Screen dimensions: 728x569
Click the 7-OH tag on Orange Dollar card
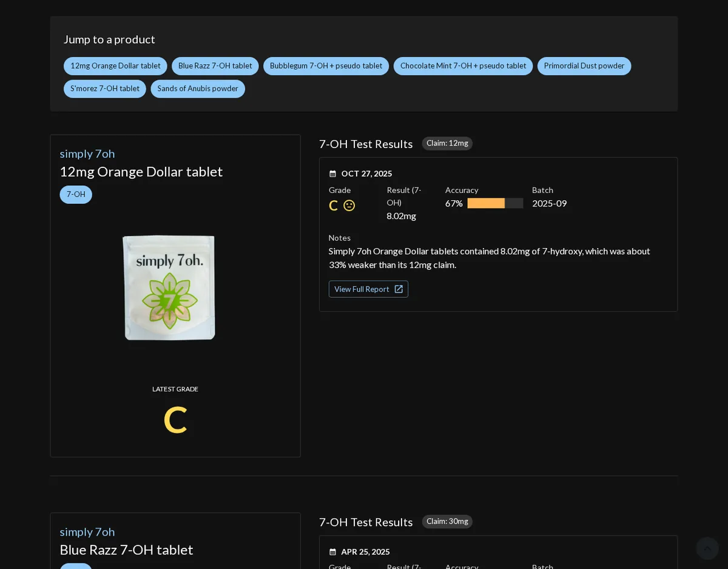pyautogui.click(x=76, y=195)
